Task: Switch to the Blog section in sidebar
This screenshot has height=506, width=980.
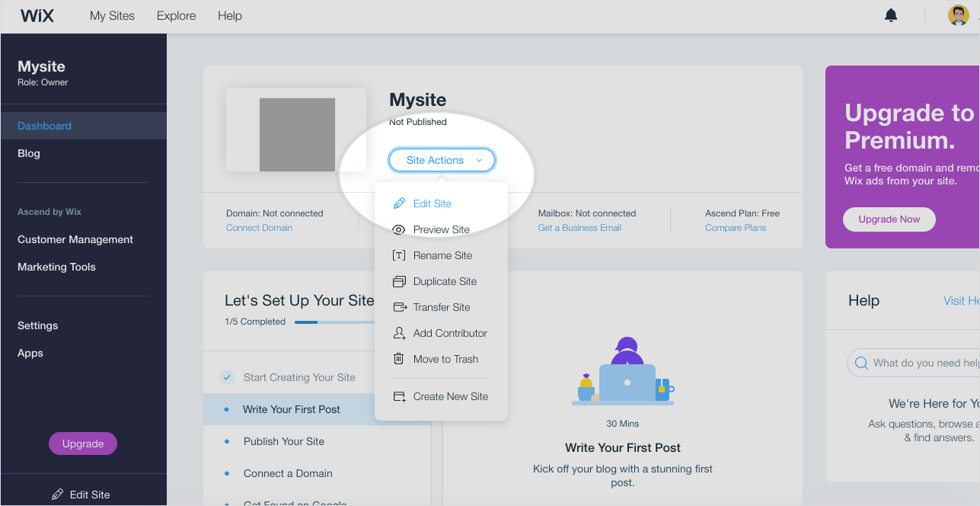Action: point(28,153)
